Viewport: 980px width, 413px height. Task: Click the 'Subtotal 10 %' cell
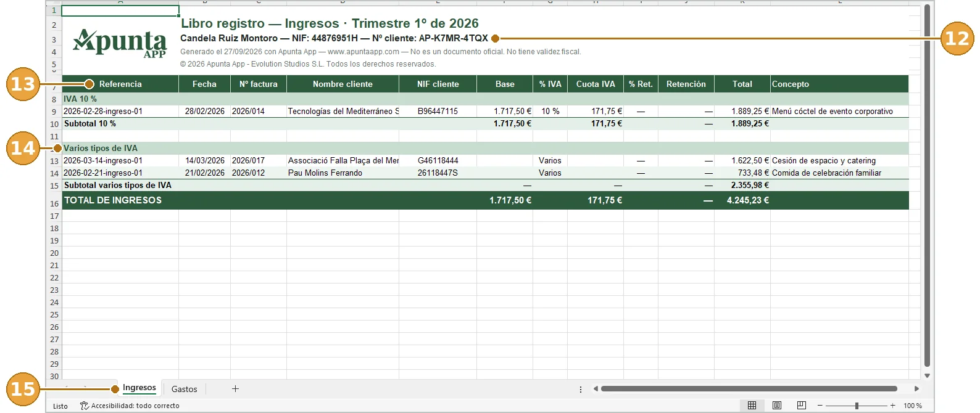[120, 124]
